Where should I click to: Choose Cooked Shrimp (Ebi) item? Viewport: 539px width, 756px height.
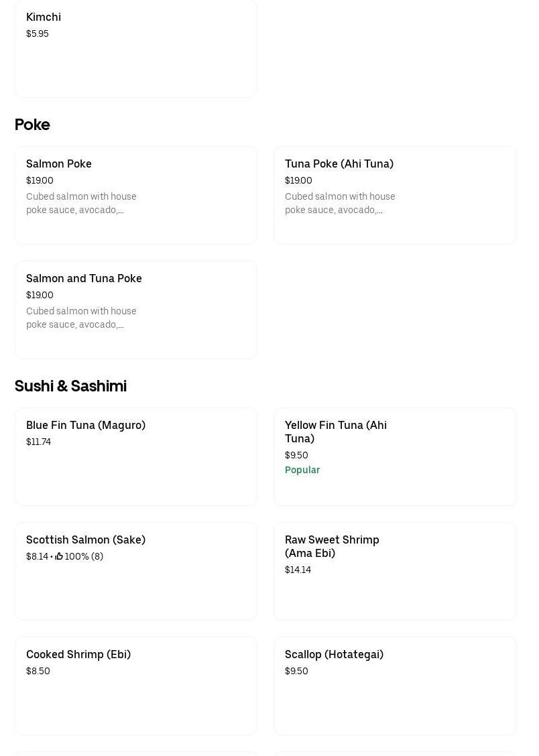[135, 686]
